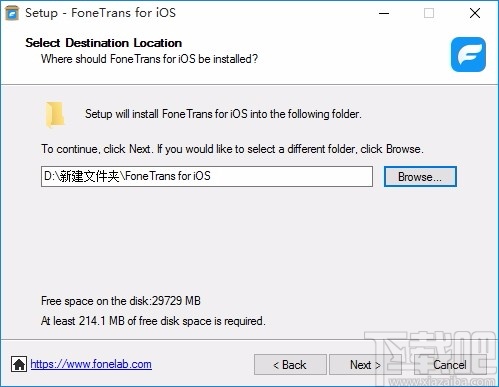Click inside the destination path field
Viewport: 499px width, 387px height.
[x=207, y=176]
